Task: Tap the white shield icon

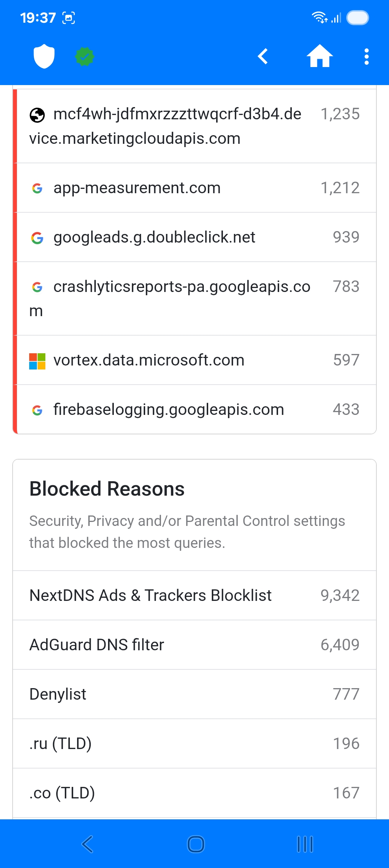Action: [44, 56]
